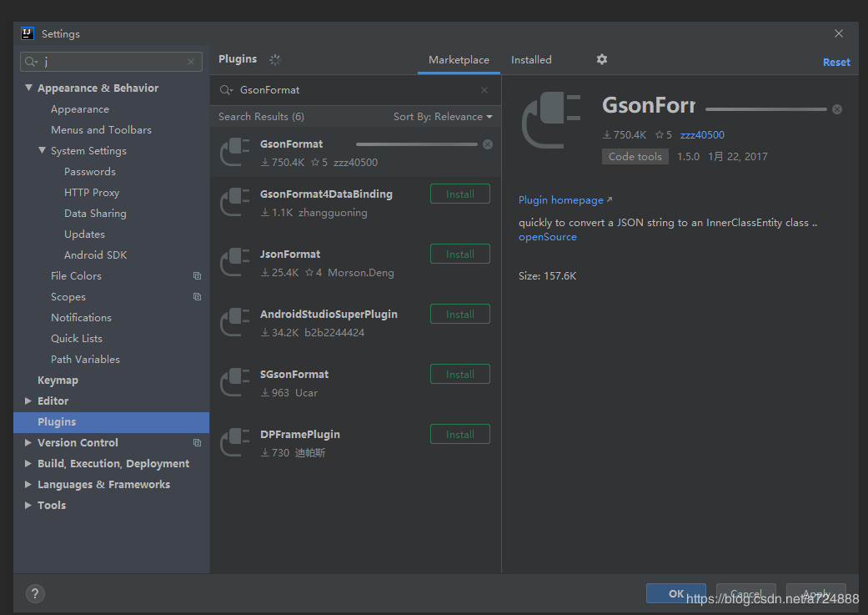Open the help question mark icon
Viewport: 868px width, 615px height.
pyautogui.click(x=35, y=594)
